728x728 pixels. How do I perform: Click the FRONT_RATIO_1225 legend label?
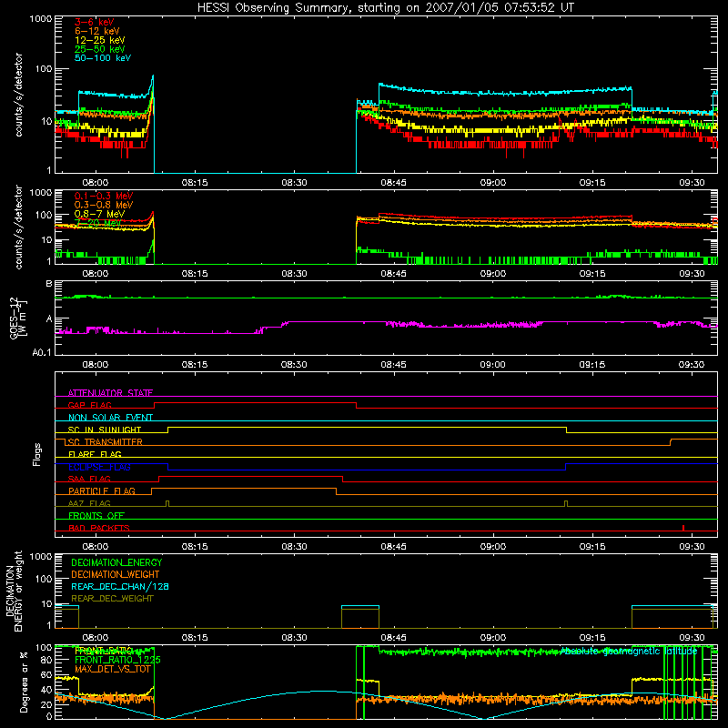click(x=117, y=660)
